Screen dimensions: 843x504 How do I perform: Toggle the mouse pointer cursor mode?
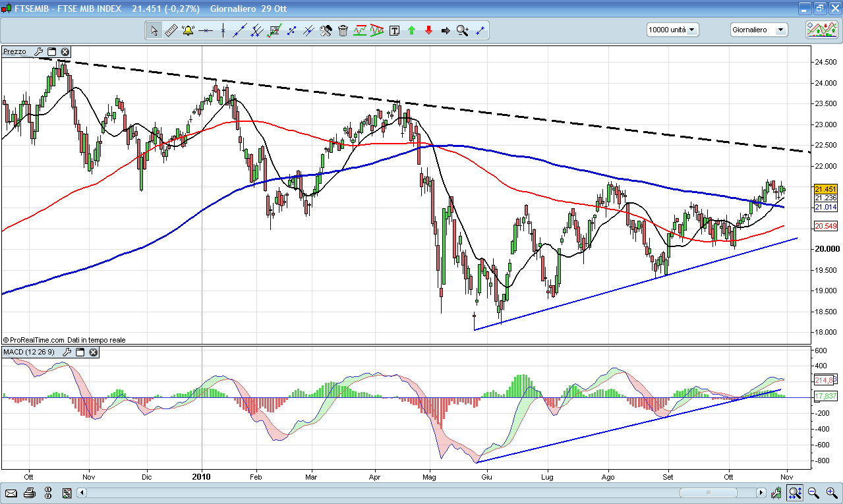(x=154, y=30)
